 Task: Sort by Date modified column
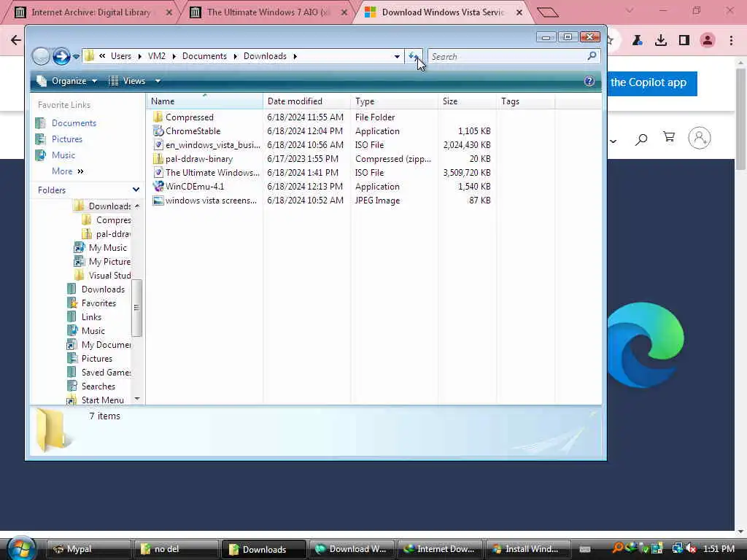307,101
